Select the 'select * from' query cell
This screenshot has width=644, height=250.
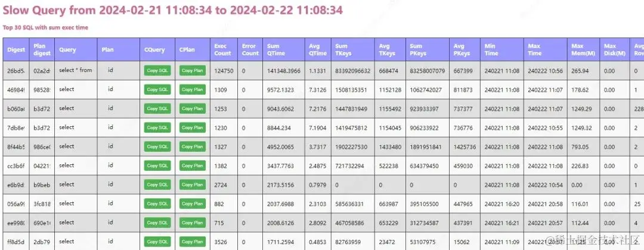pyautogui.click(x=76, y=70)
